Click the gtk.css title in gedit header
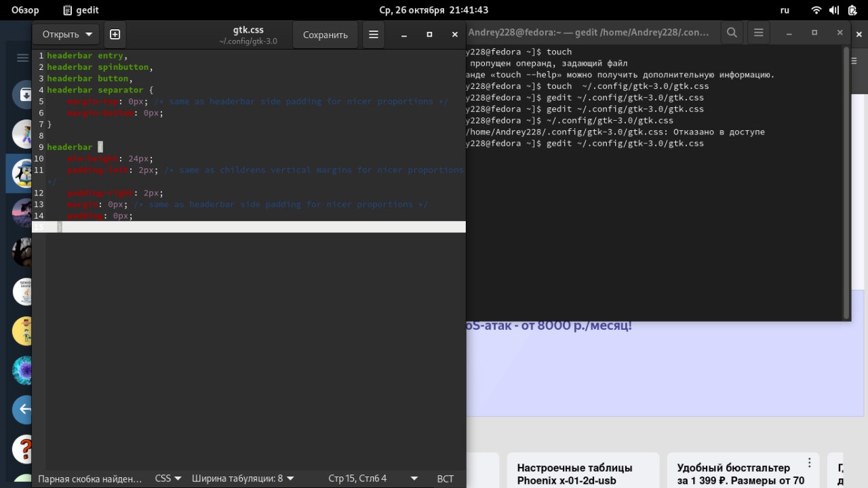 click(x=248, y=30)
